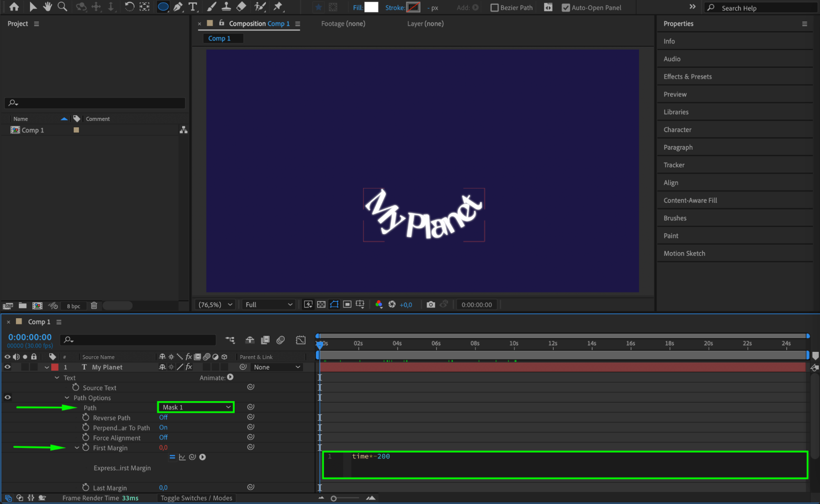Uncheck the Auto-Open Panel checkbox
This screenshot has height=504, width=820.
click(x=565, y=7)
